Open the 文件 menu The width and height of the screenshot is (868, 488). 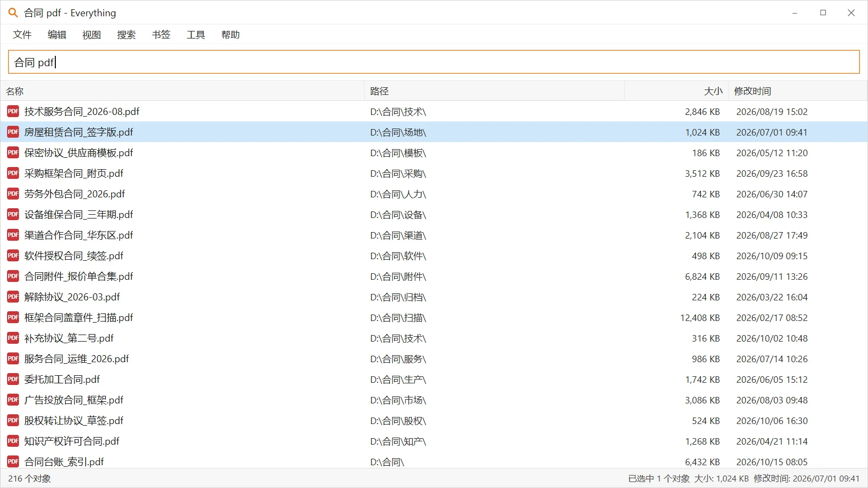pos(22,35)
